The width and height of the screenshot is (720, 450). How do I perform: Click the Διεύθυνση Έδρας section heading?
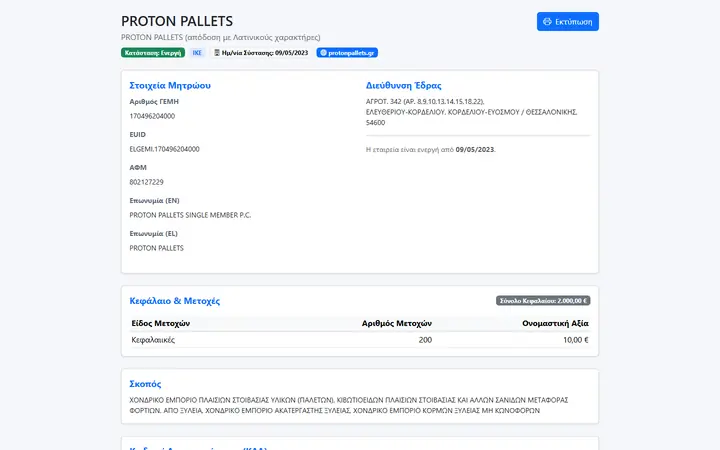coord(404,85)
